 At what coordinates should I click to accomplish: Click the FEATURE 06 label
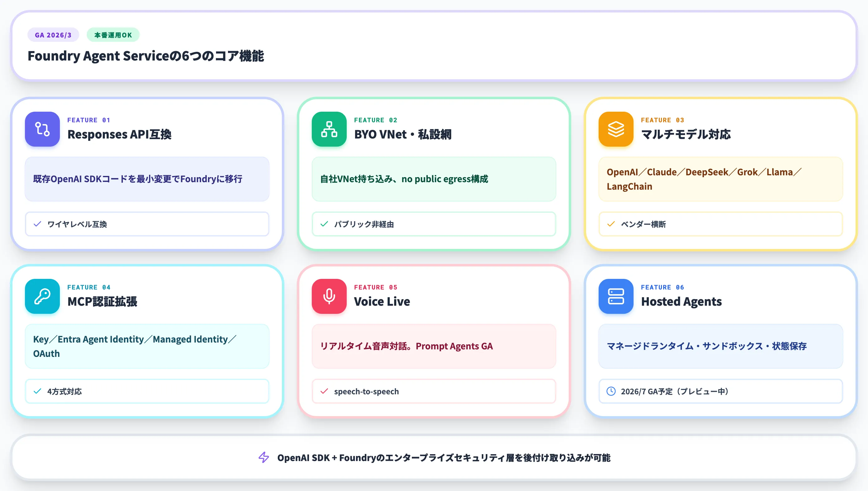tap(662, 287)
